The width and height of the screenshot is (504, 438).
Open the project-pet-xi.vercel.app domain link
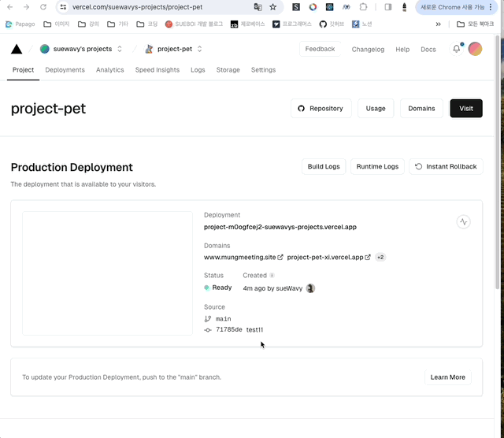click(x=328, y=258)
